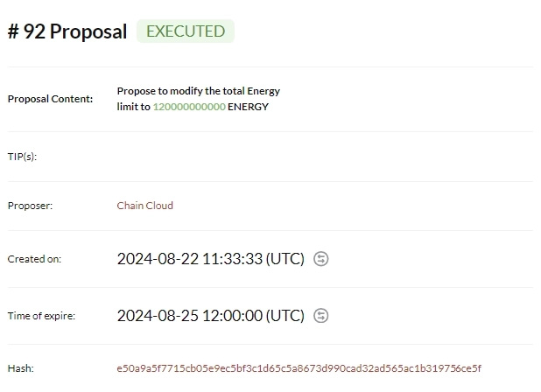
Task: Click the 2024-08-25 12:00:00 expiry timestamp
Action: 188,316
